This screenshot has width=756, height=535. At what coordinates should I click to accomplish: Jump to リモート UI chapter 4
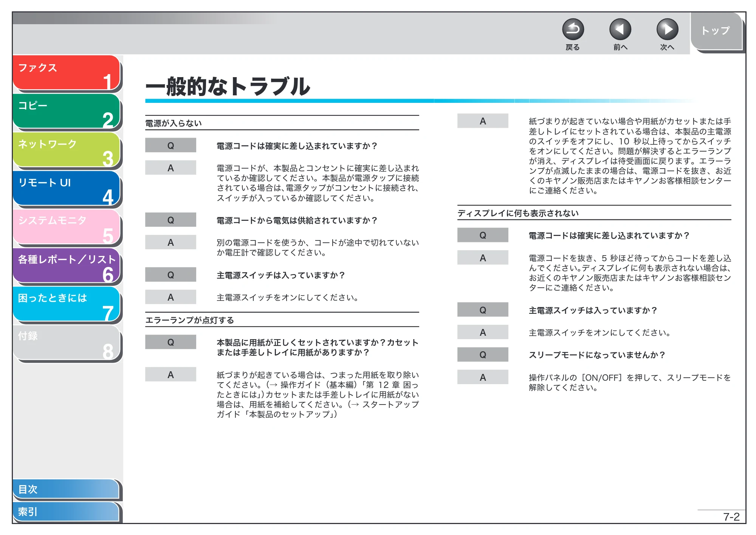click(x=67, y=189)
